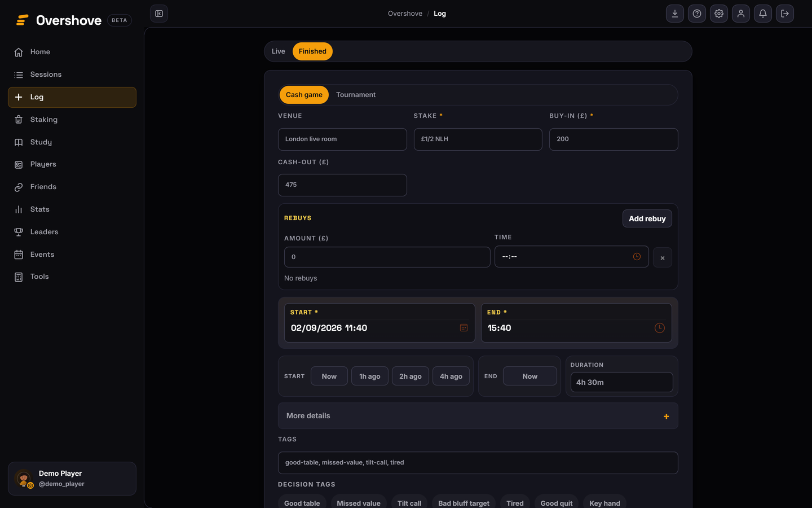Select Log item in sidebar
812x508 pixels.
coord(72,97)
